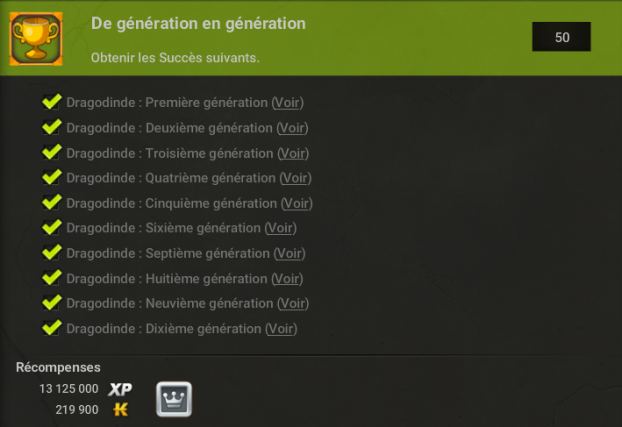Click the Cinquième génération checkmark
Image resolution: width=622 pixels, height=427 pixels.
pyautogui.click(x=52, y=202)
